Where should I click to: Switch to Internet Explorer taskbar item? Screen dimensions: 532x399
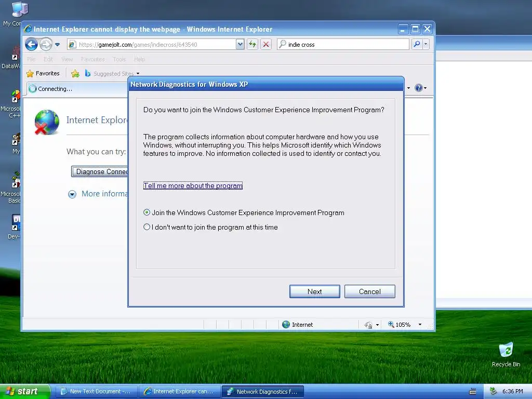(x=179, y=391)
